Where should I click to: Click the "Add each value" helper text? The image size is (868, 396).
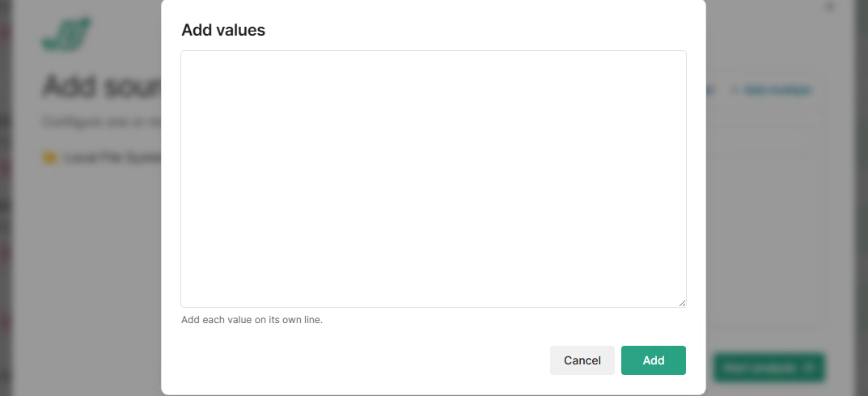coord(252,320)
